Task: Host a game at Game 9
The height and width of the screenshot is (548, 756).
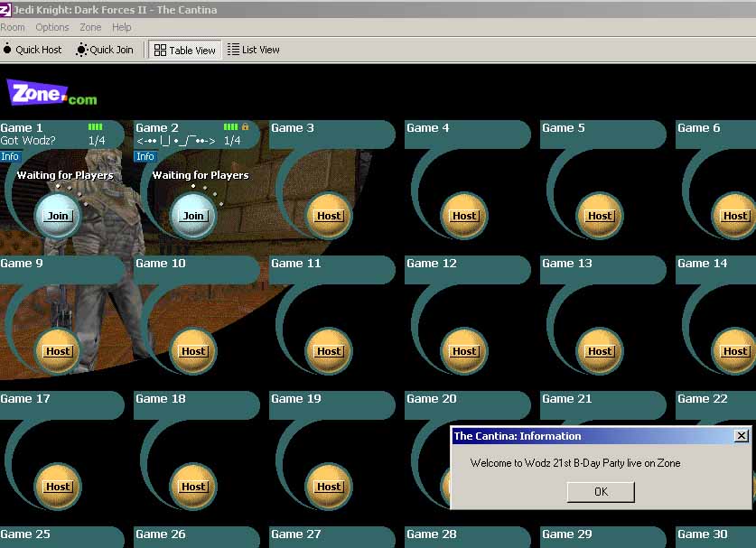Action: coord(58,351)
